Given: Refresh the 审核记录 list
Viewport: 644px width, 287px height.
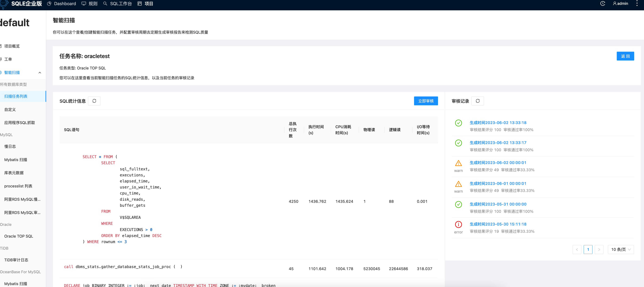Looking at the screenshot, I should (x=478, y=101).
